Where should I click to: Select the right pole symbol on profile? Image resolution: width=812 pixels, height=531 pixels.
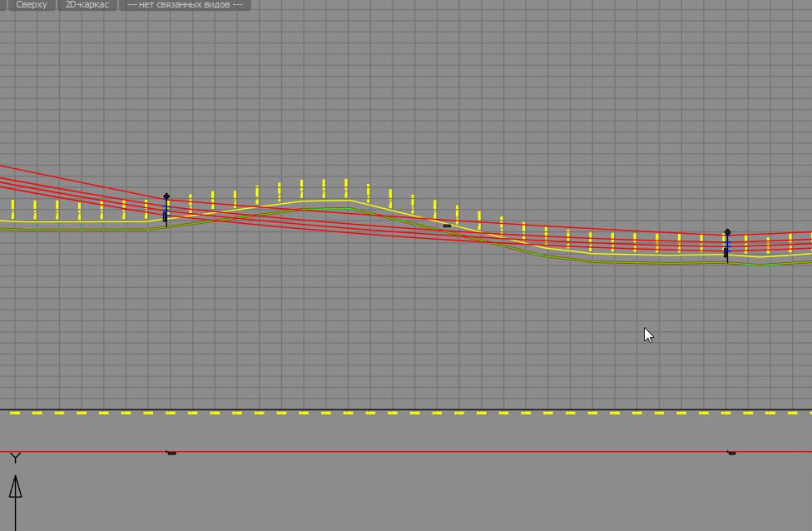727,233
